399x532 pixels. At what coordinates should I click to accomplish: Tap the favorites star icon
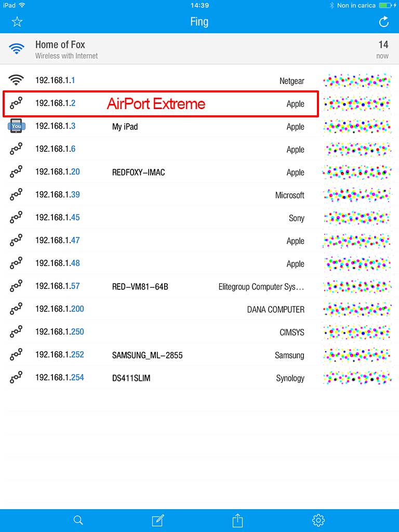(x=17, y=22)
